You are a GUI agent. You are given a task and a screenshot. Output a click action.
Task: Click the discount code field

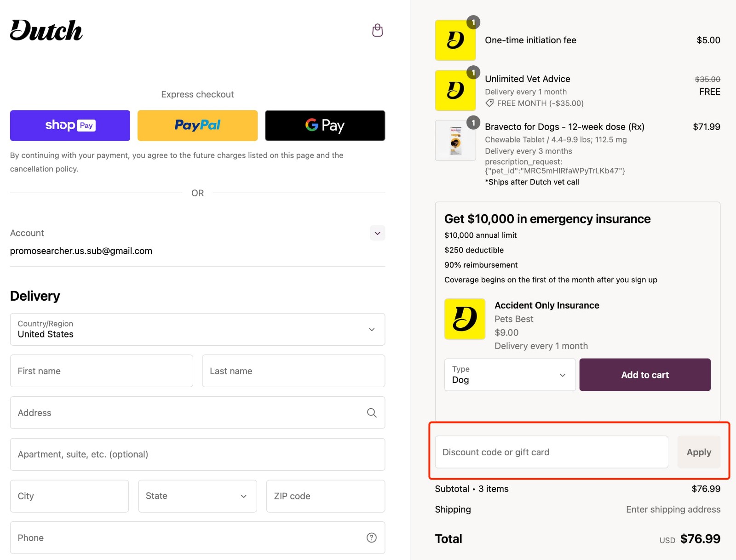pos(551,452)
